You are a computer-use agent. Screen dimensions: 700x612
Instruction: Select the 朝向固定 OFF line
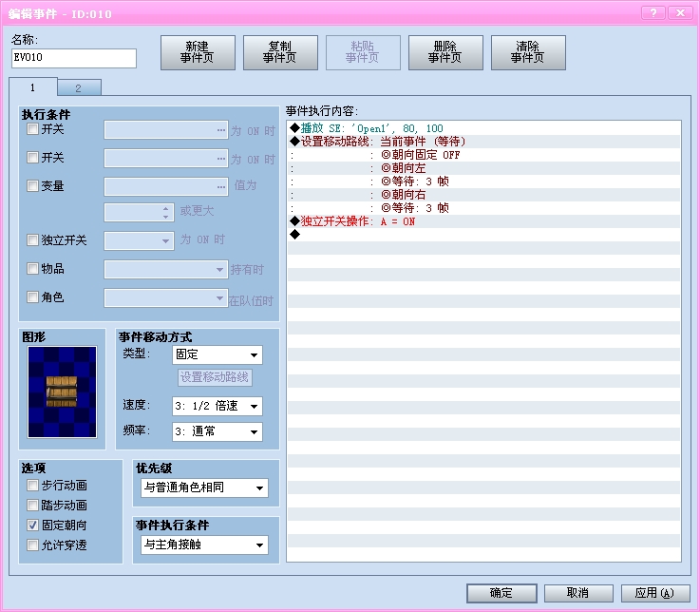484,155
